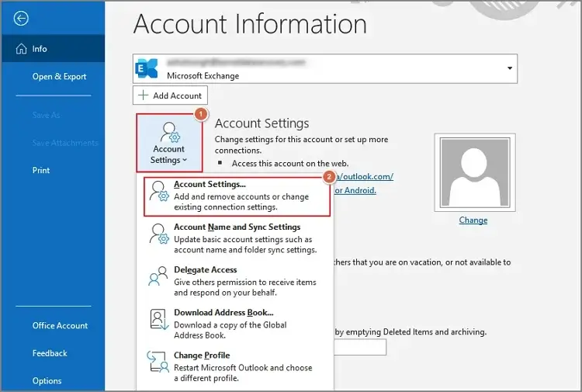The height and width of the screenshot is (392, 582).
Task: Open Office Account page
Action: [x=60, y=325]
